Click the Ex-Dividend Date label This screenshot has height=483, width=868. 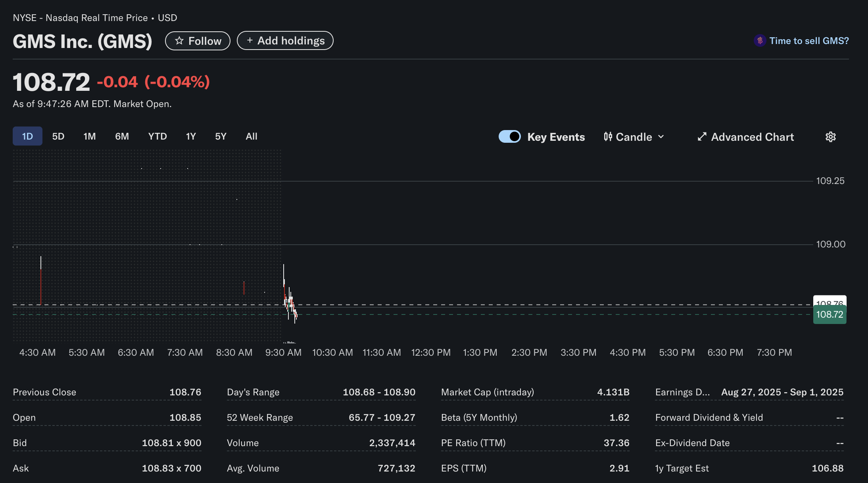(x=692, y=443)
